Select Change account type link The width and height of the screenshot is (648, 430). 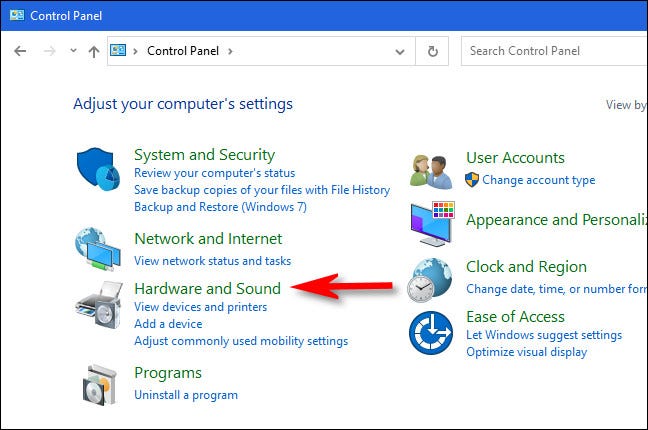(x=538, y=180)
